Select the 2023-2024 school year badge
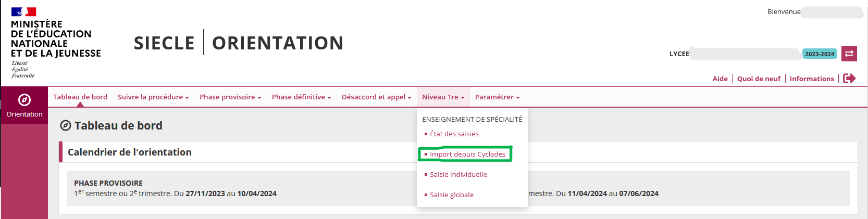This screenshot has width=868, height=219. tap(819, 54)
